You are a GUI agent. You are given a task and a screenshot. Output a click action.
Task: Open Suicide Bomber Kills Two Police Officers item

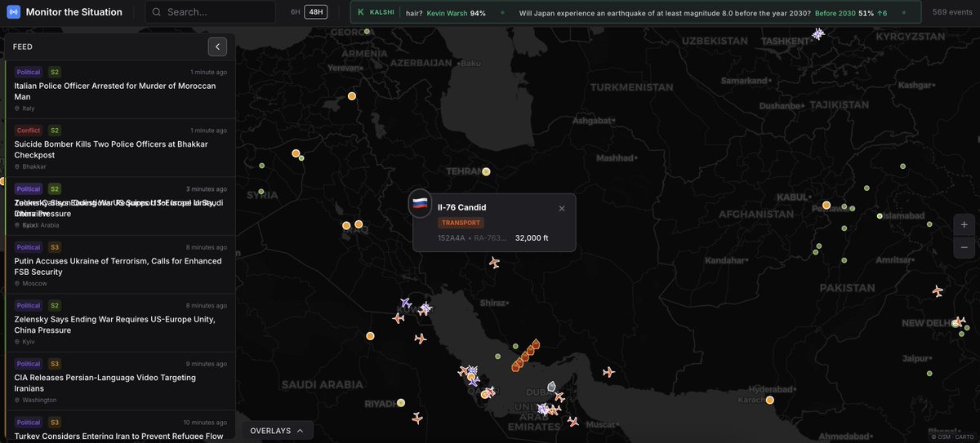coord(120,148)
